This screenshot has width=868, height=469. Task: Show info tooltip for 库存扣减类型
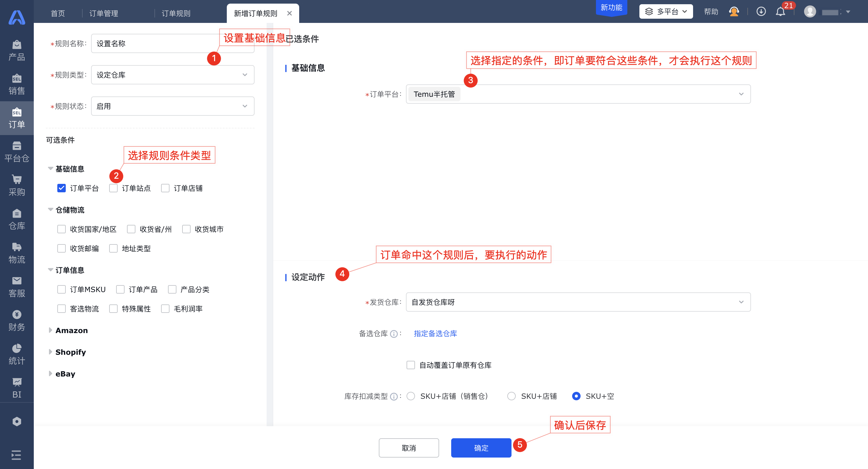pos(394,397)
